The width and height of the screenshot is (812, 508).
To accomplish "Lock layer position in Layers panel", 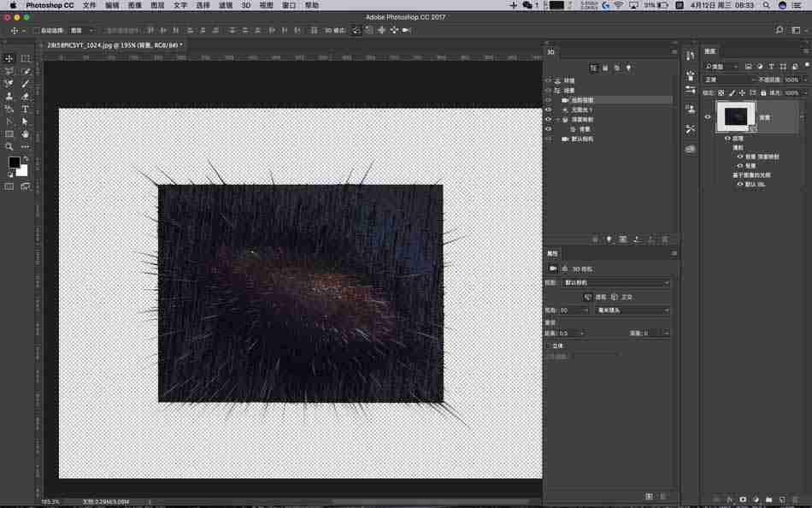I will click(x=742, y=93).
